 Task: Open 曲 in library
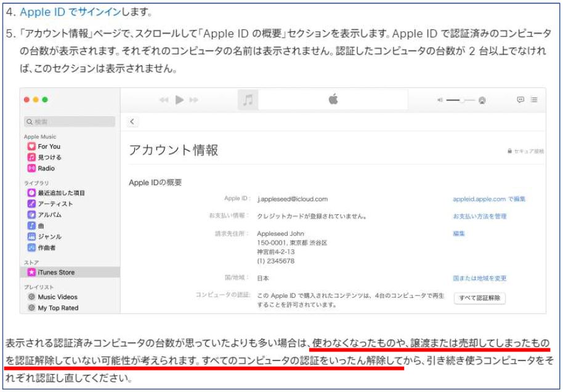(41, 226)
